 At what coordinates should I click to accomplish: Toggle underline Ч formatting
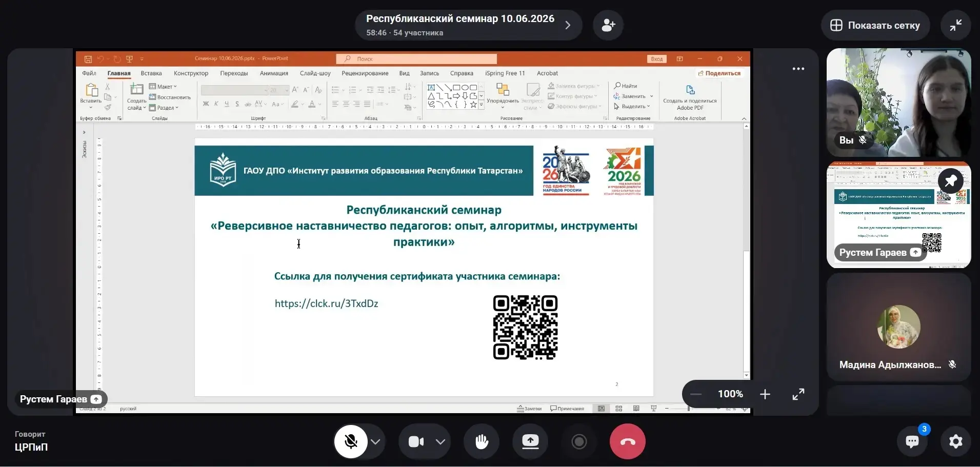(227, 104)
